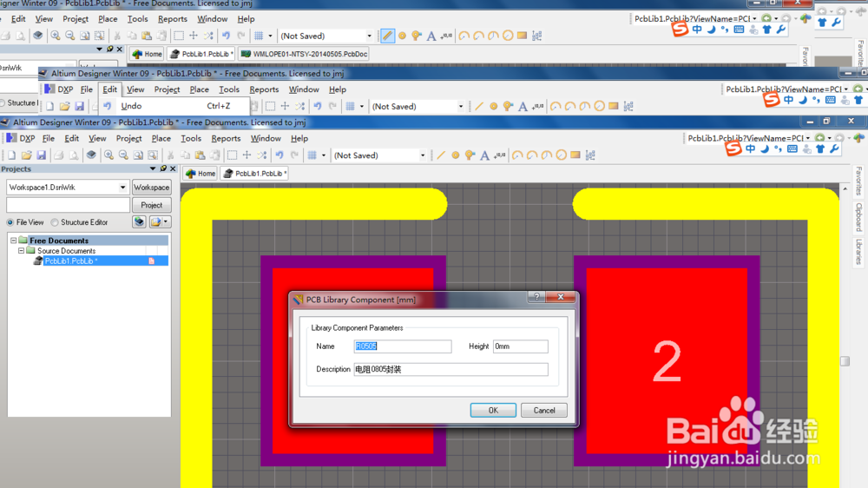Click OK button in PCB Library Component dialog
The image size is (868, 488).
click(493, 411)
